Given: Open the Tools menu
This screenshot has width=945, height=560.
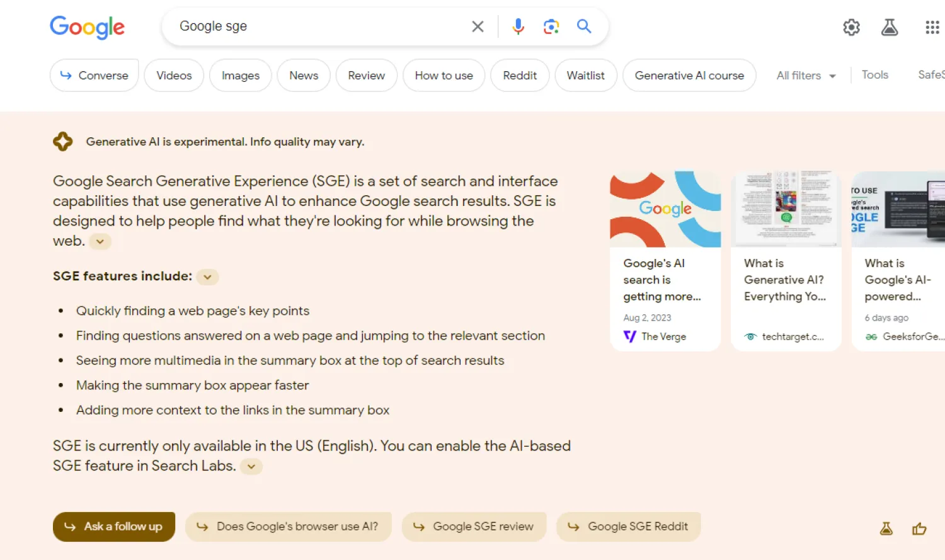Looking at the screenshot, I should tap(874, 75).
